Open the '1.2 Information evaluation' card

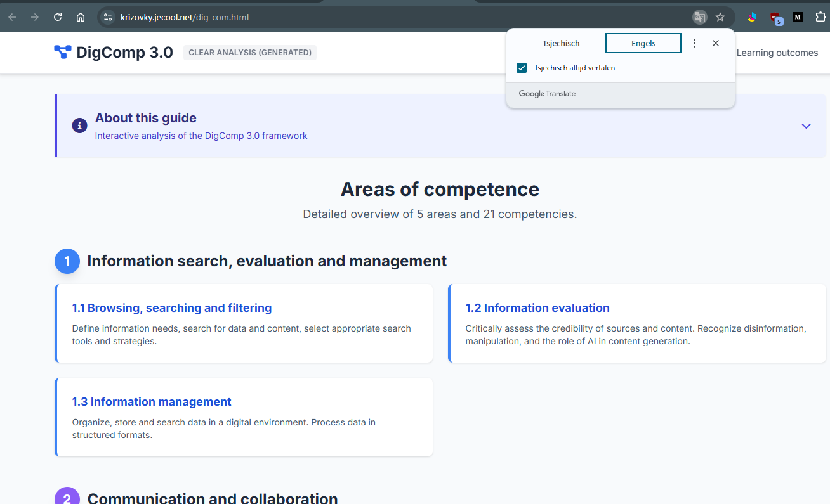pos(537,308)
